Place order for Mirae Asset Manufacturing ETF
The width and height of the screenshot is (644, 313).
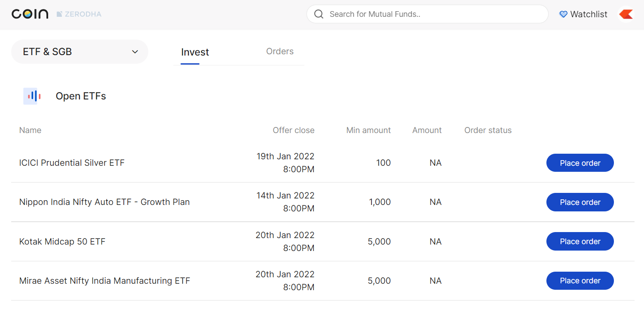click(x=580, y=281)
